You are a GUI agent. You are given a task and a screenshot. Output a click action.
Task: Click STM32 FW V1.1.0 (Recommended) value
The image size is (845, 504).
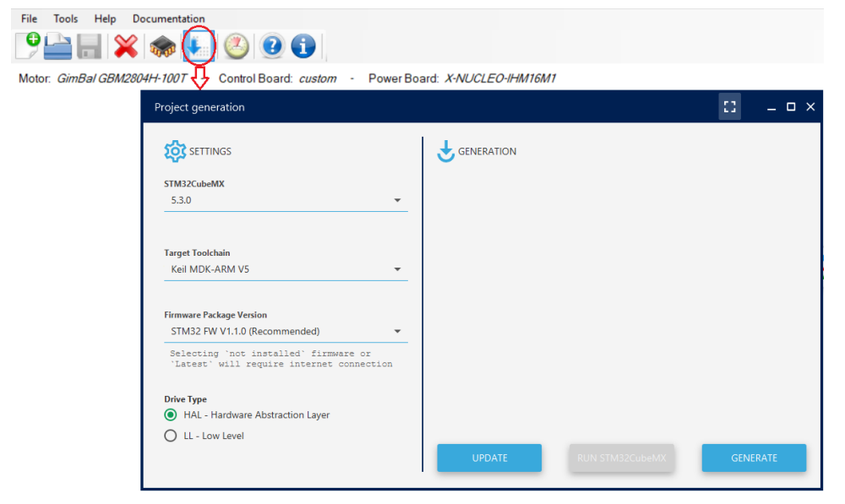(x=245, y=331)
